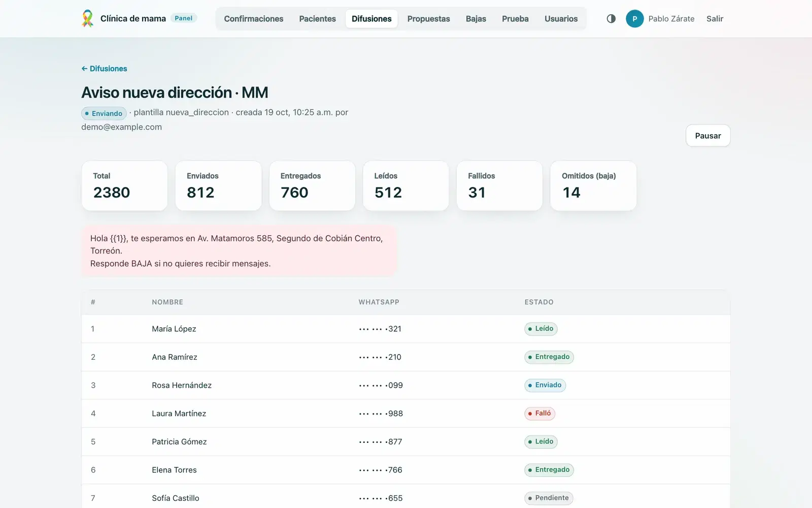Open the Pablo Zárate avatar

[634, 19]
